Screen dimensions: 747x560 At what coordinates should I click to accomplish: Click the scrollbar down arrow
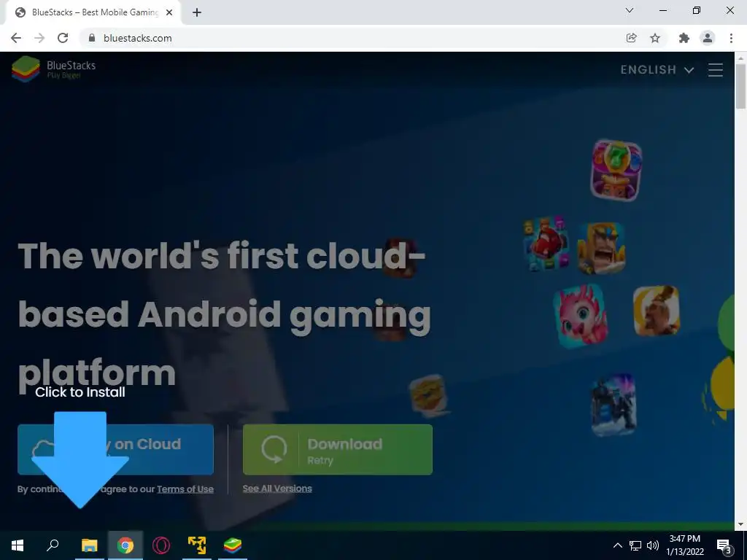click(740, 524)
